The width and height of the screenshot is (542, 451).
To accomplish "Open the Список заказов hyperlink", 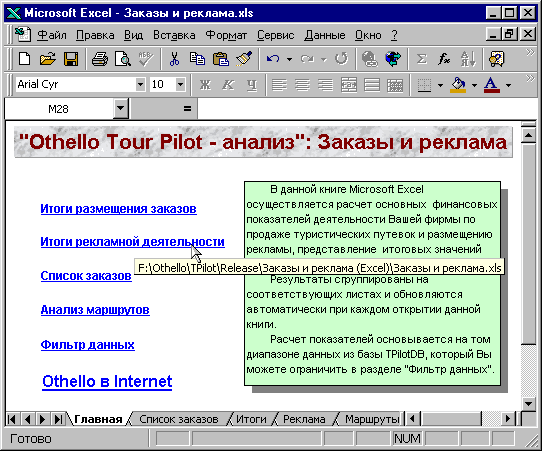I will tap(86, 276).
